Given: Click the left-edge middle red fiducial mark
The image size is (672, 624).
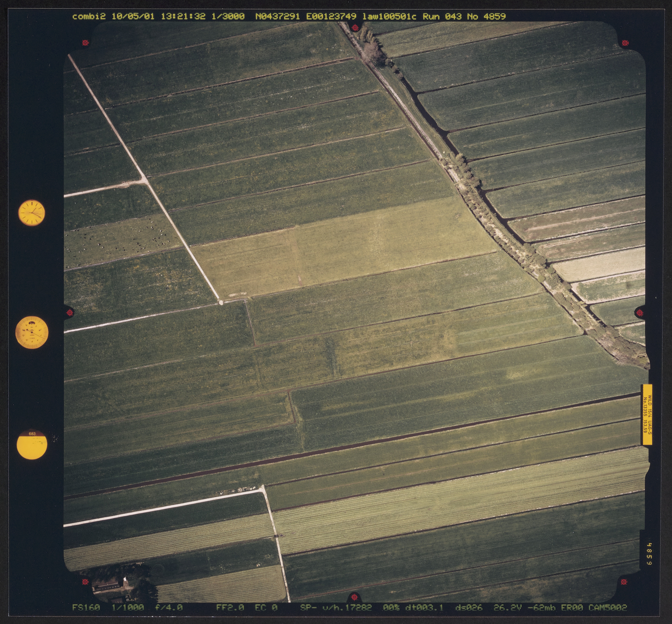Looking at the screenshot, I should (x=69, y=313).
